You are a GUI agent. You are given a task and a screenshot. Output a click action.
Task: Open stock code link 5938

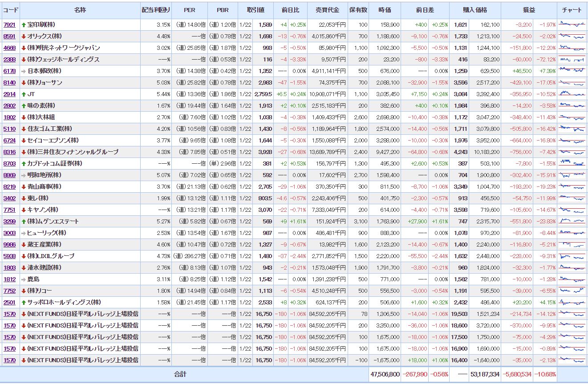(9, 256)
